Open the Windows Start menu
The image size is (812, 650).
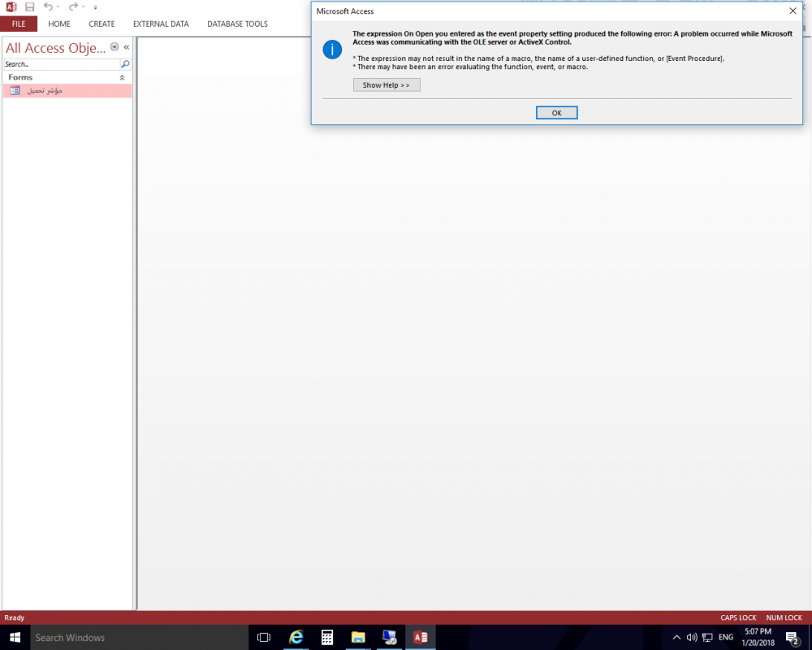point(15,638)
